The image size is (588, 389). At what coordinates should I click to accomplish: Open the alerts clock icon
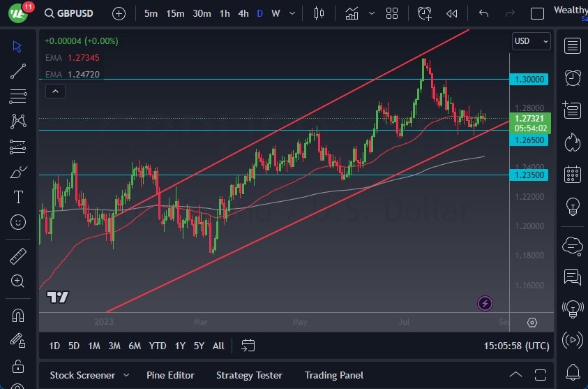click(x=573, y=77)
